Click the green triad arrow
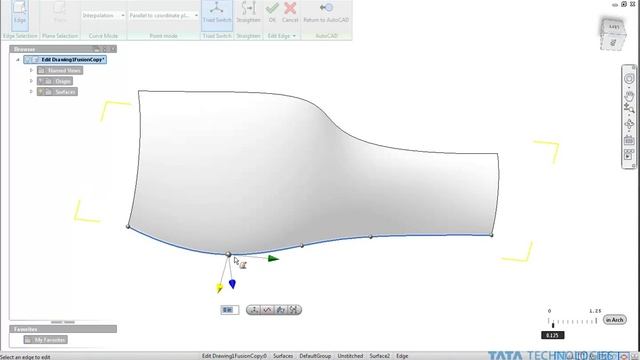The height and width of the screenshot is (360, 640). click(x=273, y=258)
